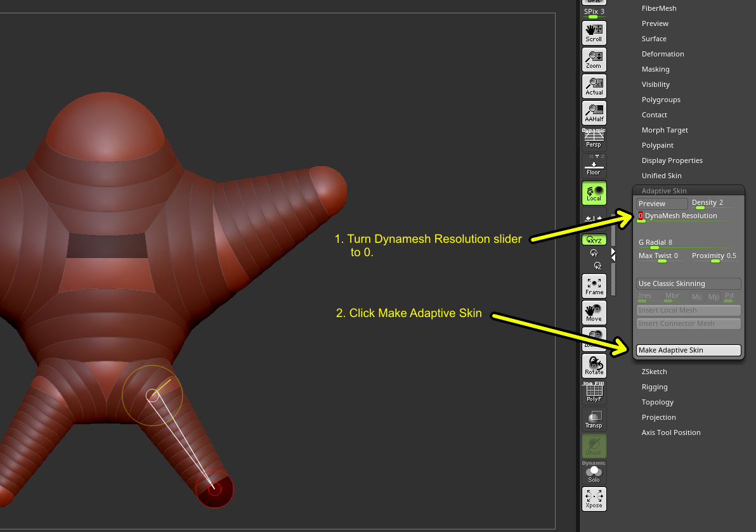The width and height of the screenshot is (756, 532).
Task: Open the Display Properties subpalette
Action: 672,160
